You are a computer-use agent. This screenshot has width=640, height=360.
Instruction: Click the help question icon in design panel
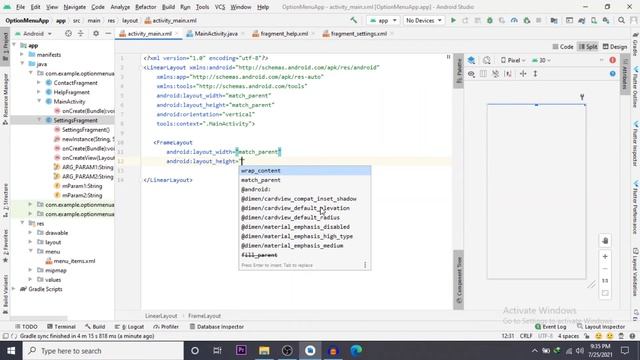(613, 74)
